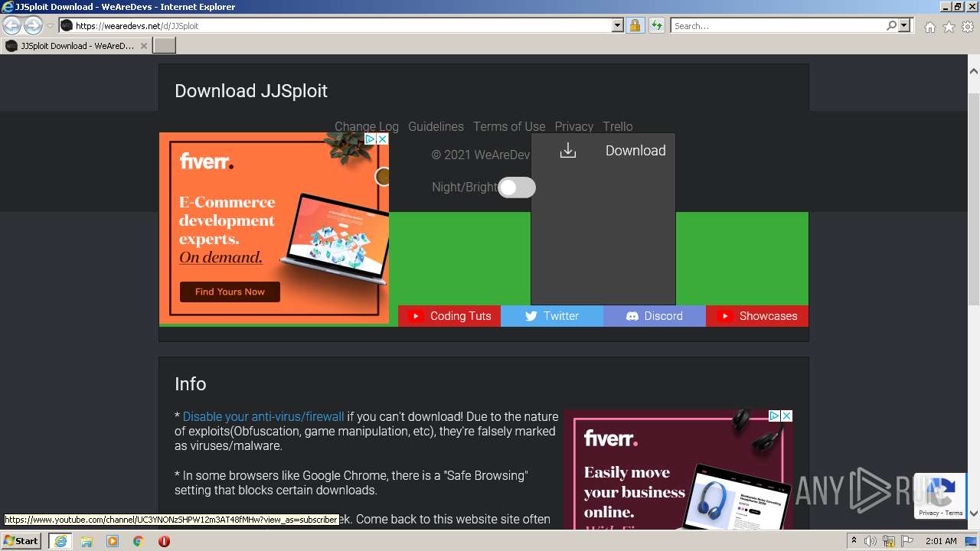Click the download arrow icon

pos(568,150)
